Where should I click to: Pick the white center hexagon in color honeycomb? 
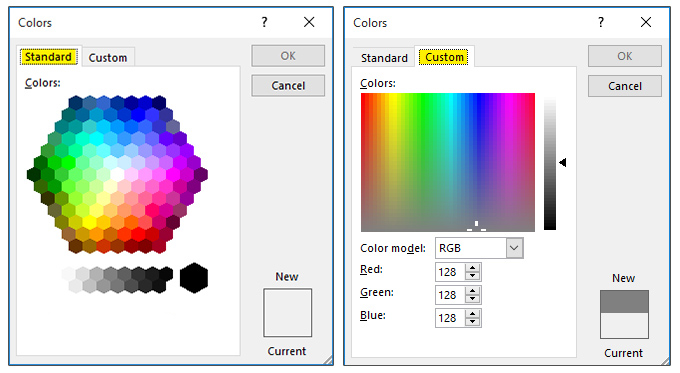(x=117, y=174)
